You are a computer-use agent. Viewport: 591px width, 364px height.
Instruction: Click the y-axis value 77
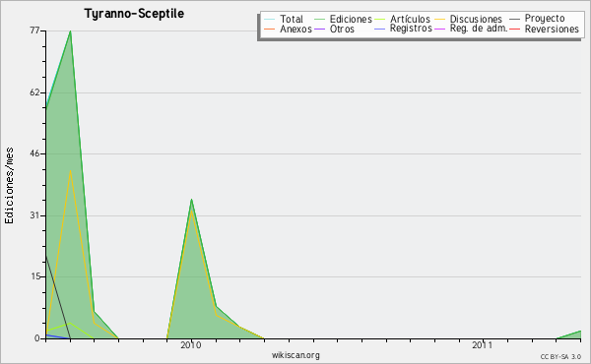(34, 30)
